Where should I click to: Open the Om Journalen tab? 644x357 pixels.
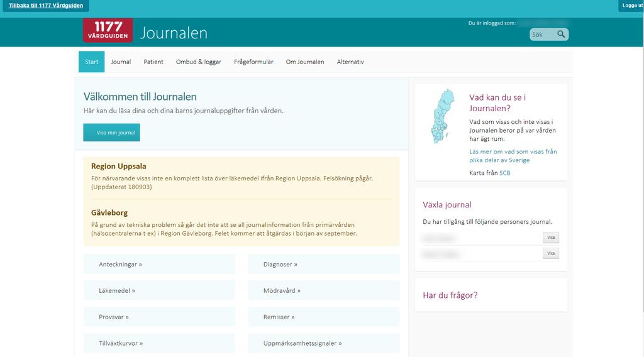305,62
